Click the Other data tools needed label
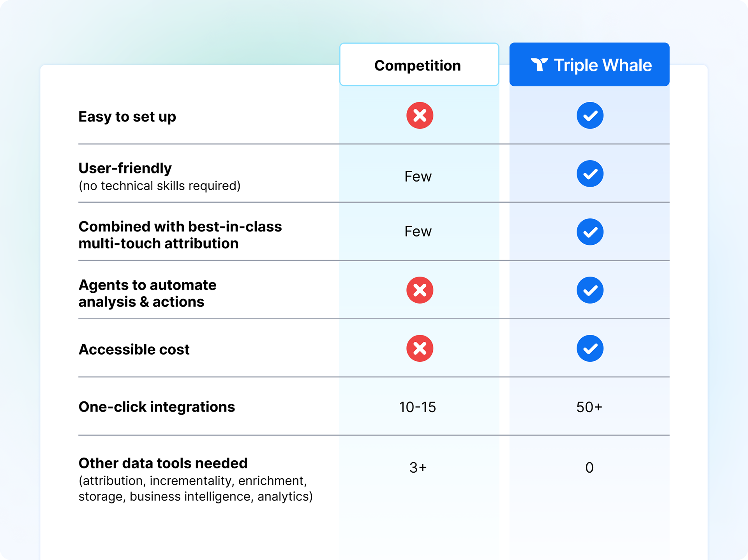Viewport: 748px width, 560px height. click(163, 463)
